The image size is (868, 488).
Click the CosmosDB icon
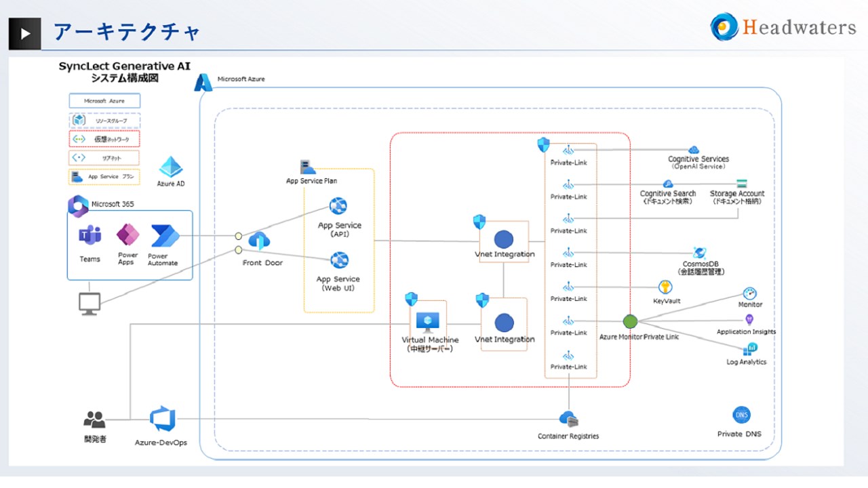click(x=700, y=253)
